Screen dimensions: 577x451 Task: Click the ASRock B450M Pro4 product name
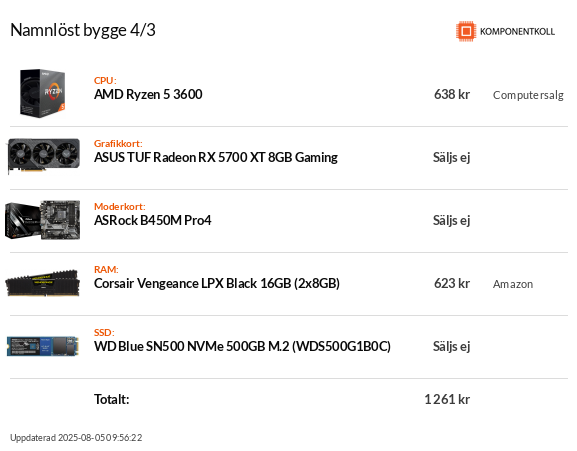pyautogui.click(x=153, y=220)
